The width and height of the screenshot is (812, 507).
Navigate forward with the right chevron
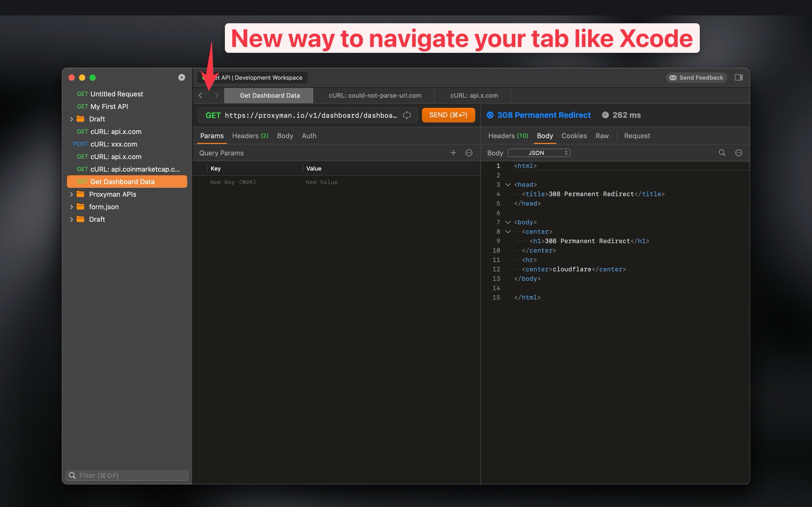[x=216, y=96]
